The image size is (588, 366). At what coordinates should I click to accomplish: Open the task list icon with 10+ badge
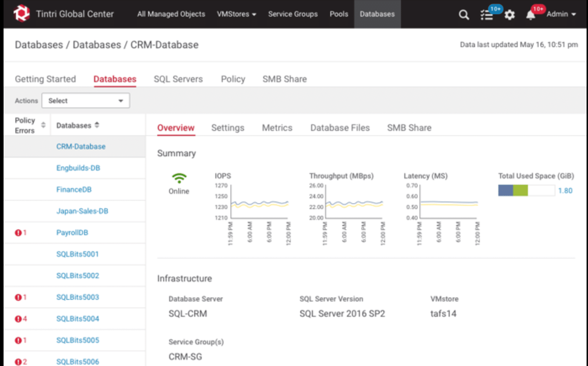[487, 15]
